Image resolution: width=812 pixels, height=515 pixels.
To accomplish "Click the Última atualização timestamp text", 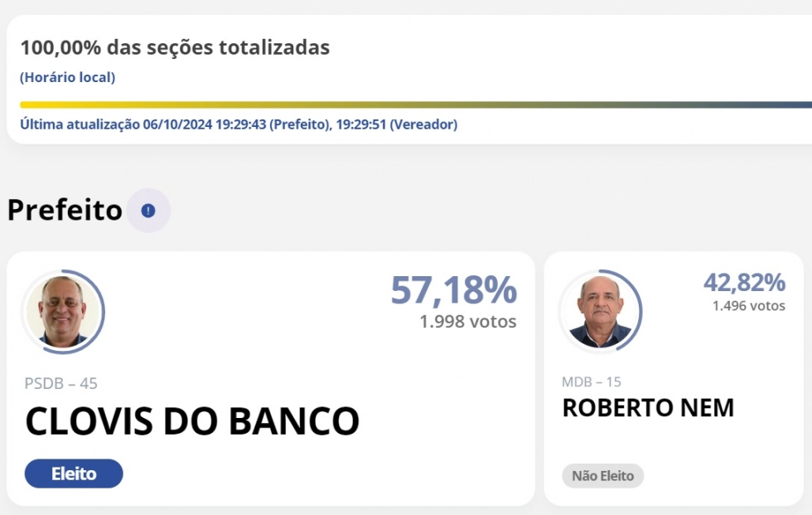I will point(239,124).
